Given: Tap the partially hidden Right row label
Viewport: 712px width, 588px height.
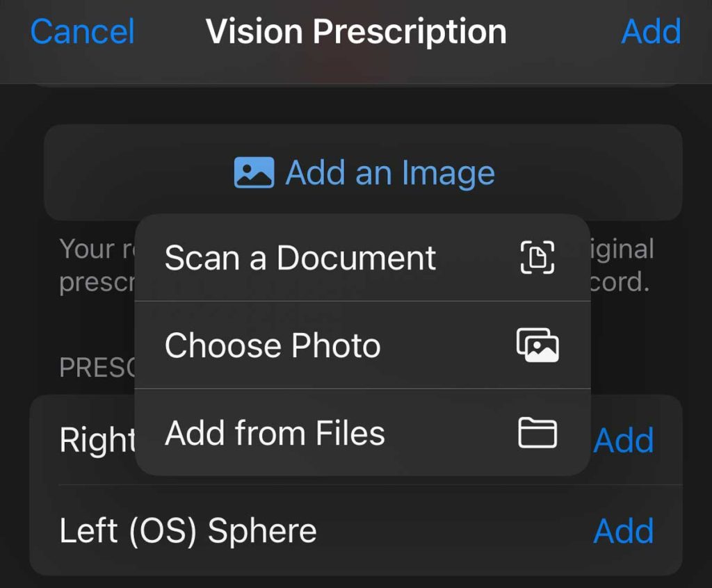Looking at the screenshot, I should click(x=97, y=440).
